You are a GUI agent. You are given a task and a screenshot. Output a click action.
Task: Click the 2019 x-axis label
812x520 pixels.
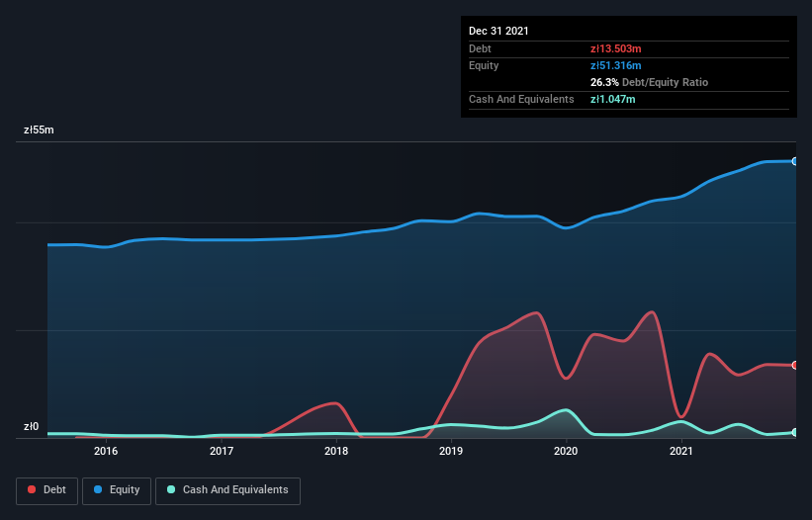click(451, 451)
